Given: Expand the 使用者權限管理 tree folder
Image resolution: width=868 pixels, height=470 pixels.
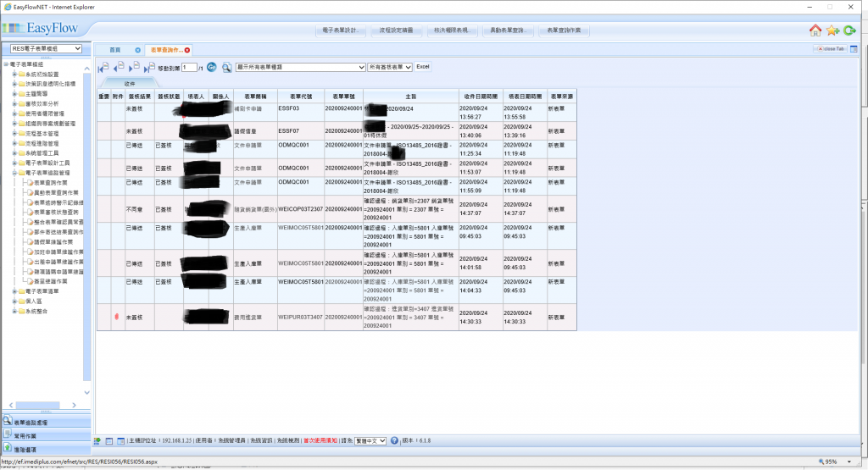Looking at the screenshot, I should pos(14,113).
